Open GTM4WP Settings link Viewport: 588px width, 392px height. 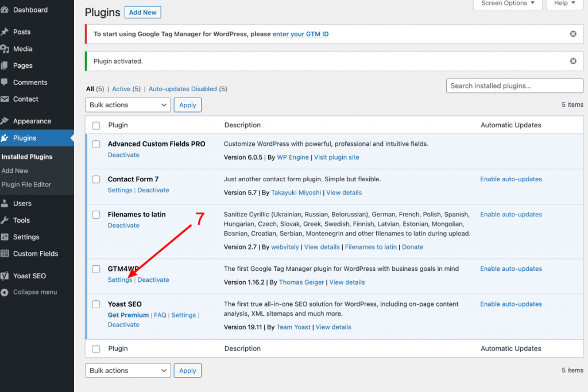click(x=120, y=280)
